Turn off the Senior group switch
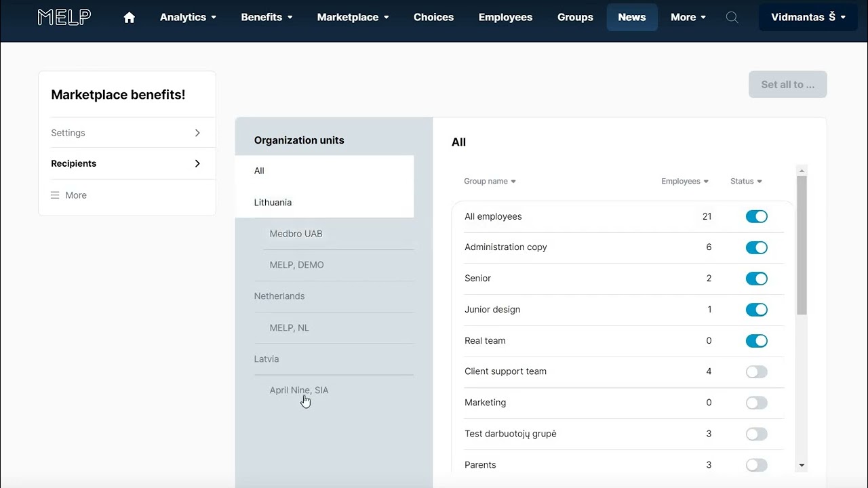This screenshot has height=488, width=868. click(756, 279)
